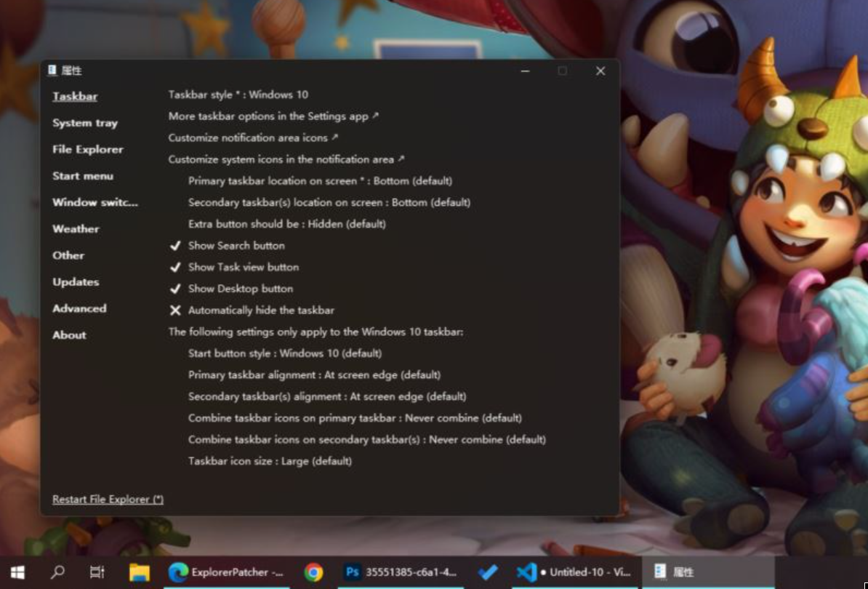868x589 pixels.
Task: Open File Explorer folder icon in taskbar
Action: tap(140, 572)
